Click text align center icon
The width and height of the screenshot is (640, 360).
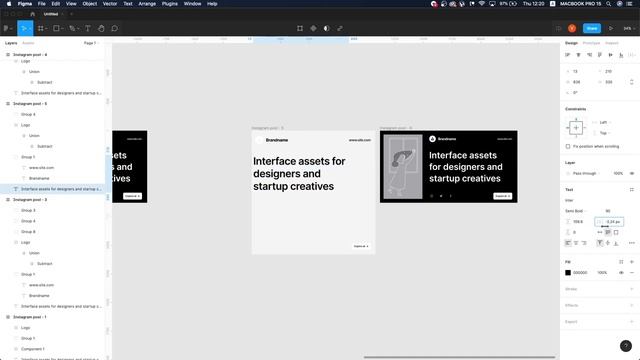point(576,243)
